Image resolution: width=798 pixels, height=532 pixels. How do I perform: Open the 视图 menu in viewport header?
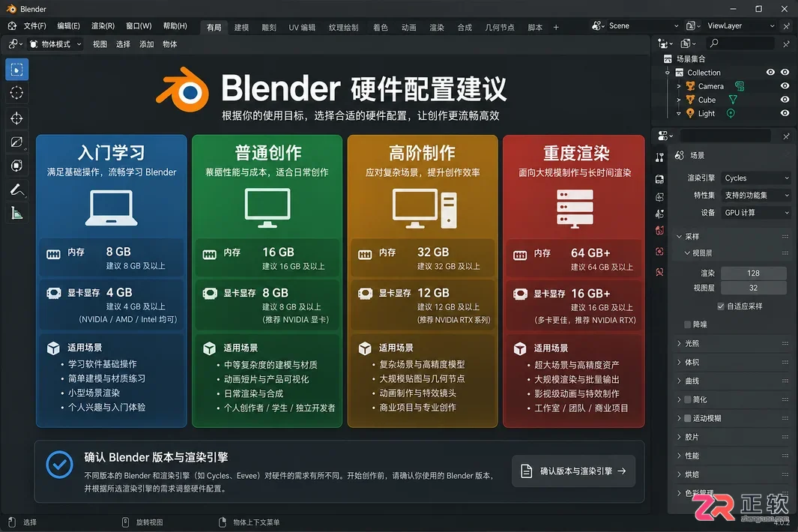[x=100, y=44]
